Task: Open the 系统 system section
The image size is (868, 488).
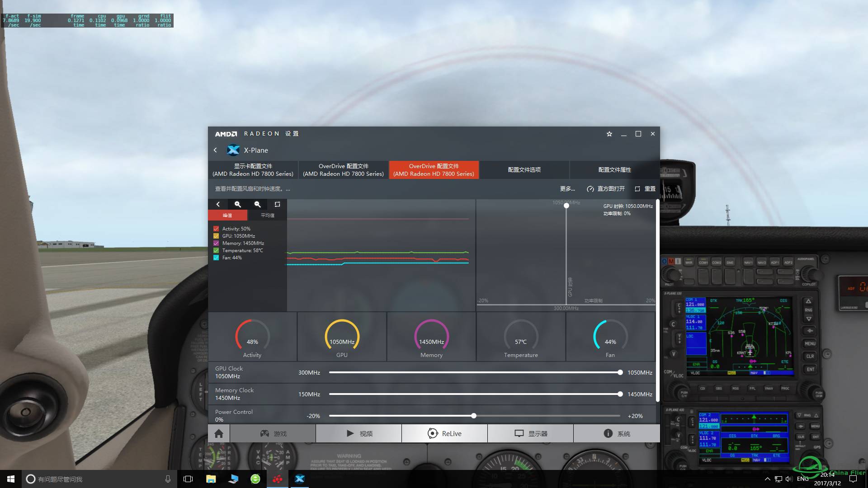Action: tap(617, 433)
